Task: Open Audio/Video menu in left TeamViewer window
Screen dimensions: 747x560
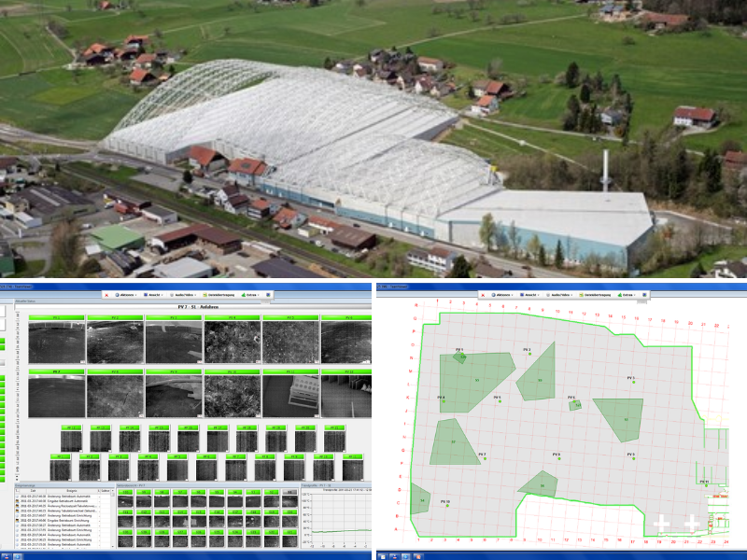Action: (184, 295)
